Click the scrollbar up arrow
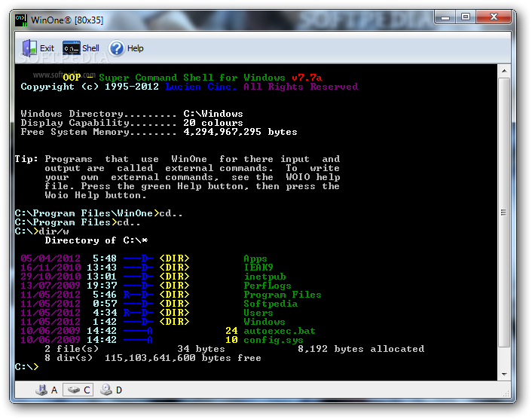This screenshot has height=419, width=532. [504, 71]
